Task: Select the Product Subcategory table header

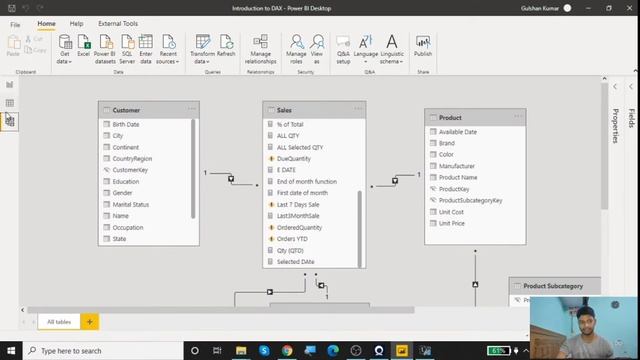Action: pos(555,286)
